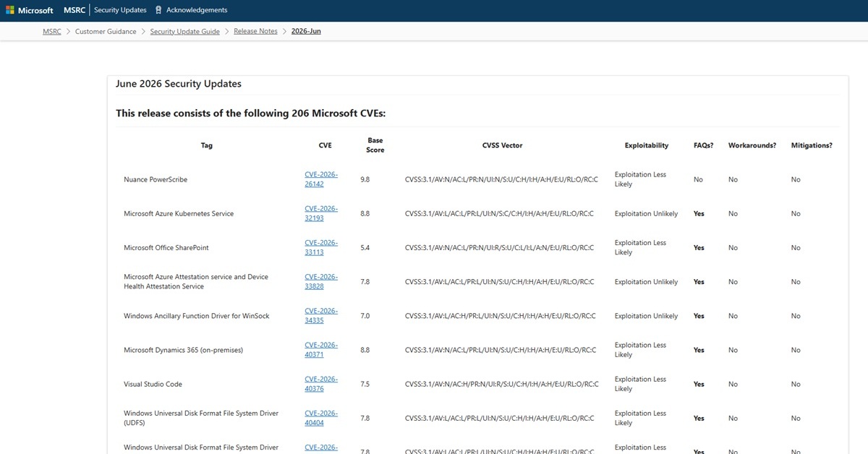The width and height of the screenshot is (868, 454).
Task: Open the Acknowledgements navigation item
Action: 197,10
